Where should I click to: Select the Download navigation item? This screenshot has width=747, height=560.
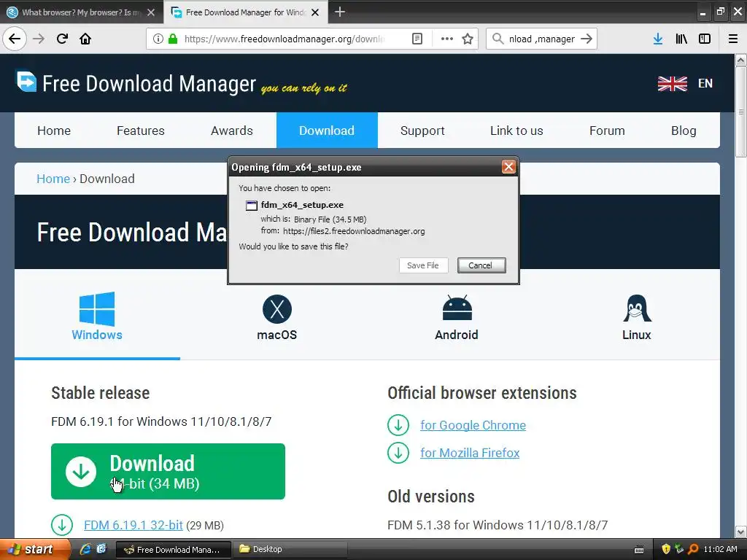point(327,131)
